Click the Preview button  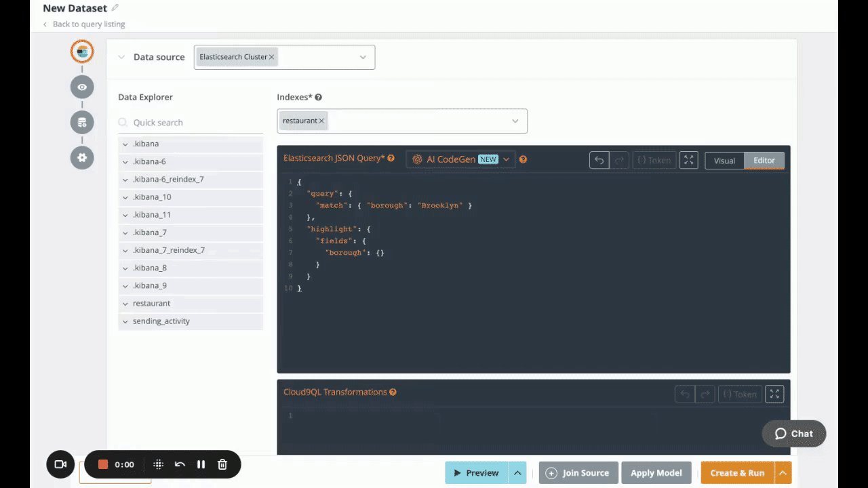click(x=476, y=473)
